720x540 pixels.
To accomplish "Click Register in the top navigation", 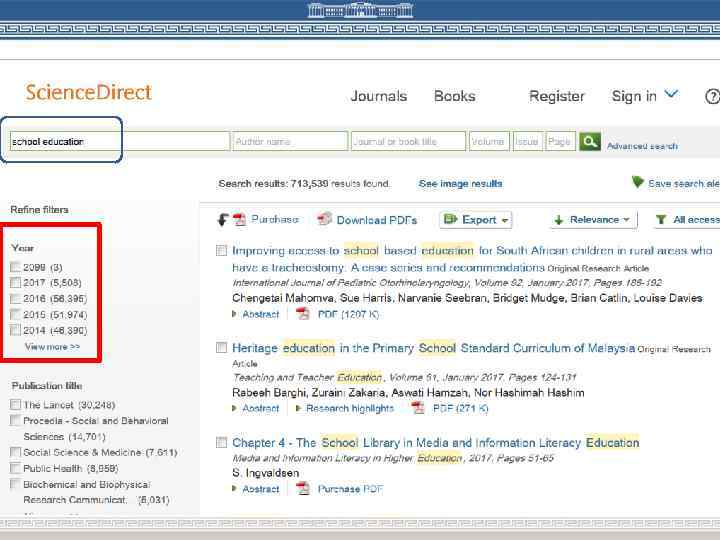I will (557, 96).
